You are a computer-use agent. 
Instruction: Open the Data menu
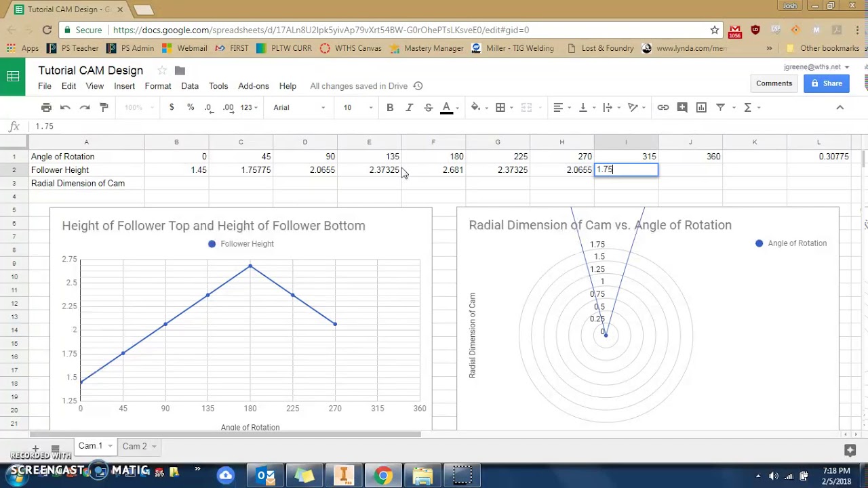[190, 86]
